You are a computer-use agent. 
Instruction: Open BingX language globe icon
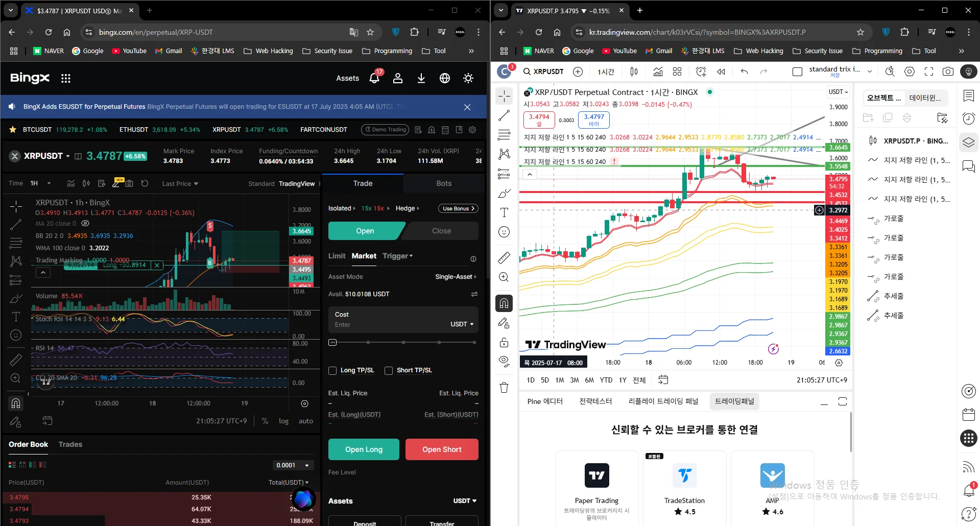(x=445, y=78)
